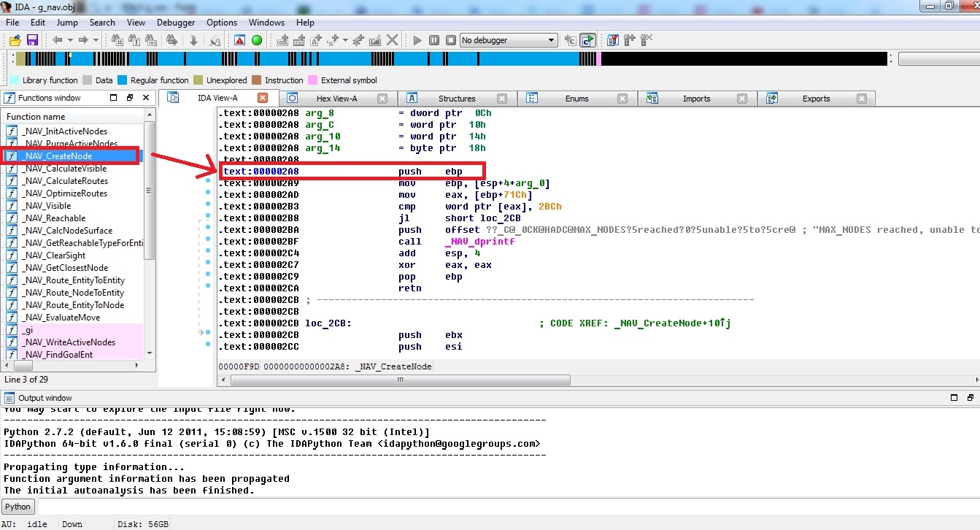Click the asterisk array toolbar icon

tap(358, 40)
